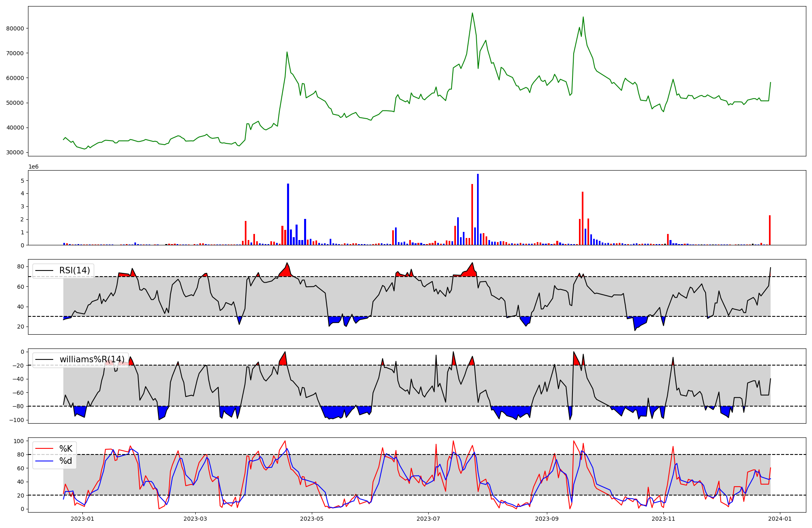Viewport: 812px width, 528px height.
Task: Click the 30000 price axis label
Action: tap(15, 153)
